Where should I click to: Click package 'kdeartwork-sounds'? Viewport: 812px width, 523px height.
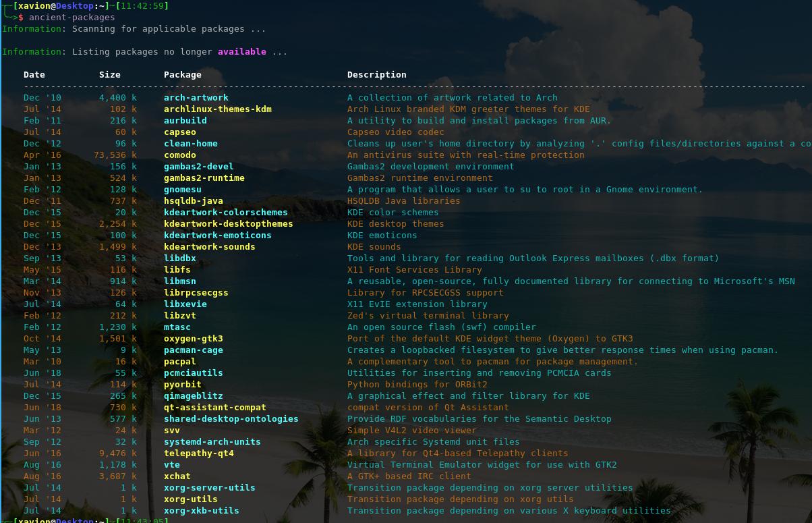click(210, 246)
